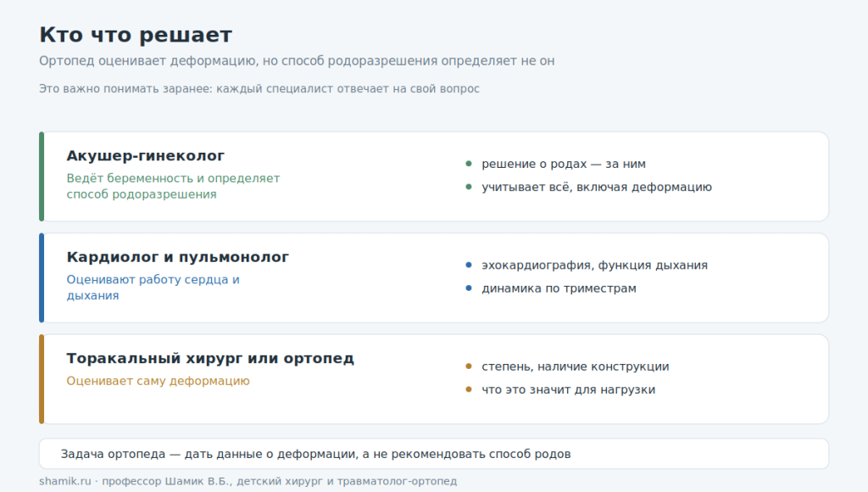Click the bullet 'степень, наличие конструкции'
This screenshot has height=492, width=868.
pos(576,366)
